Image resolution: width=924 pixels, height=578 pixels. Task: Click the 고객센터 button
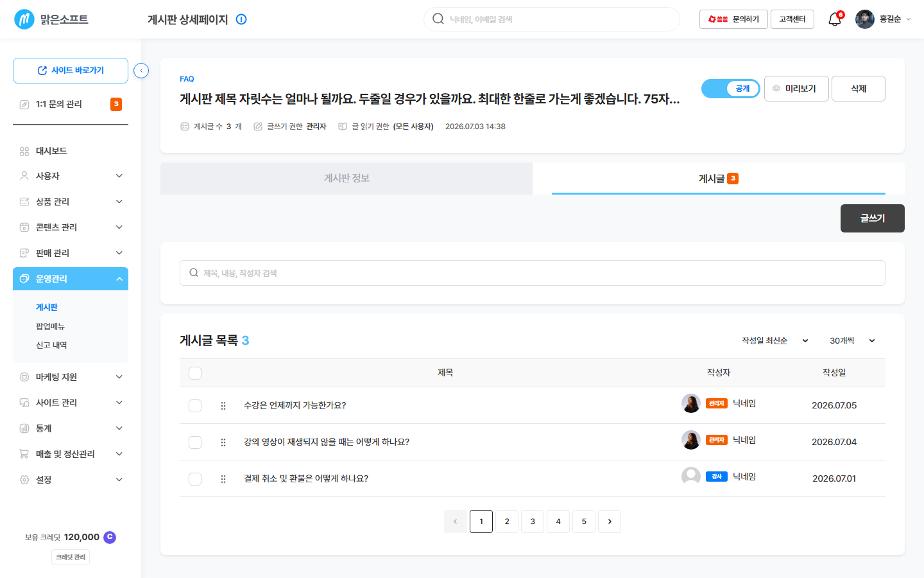[792, 19]
